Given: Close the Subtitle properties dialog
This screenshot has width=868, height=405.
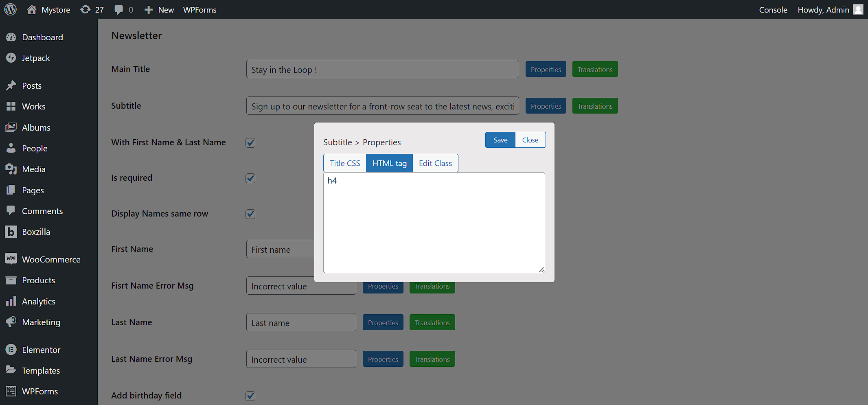Looking at the screenshot, I should 530,140.
